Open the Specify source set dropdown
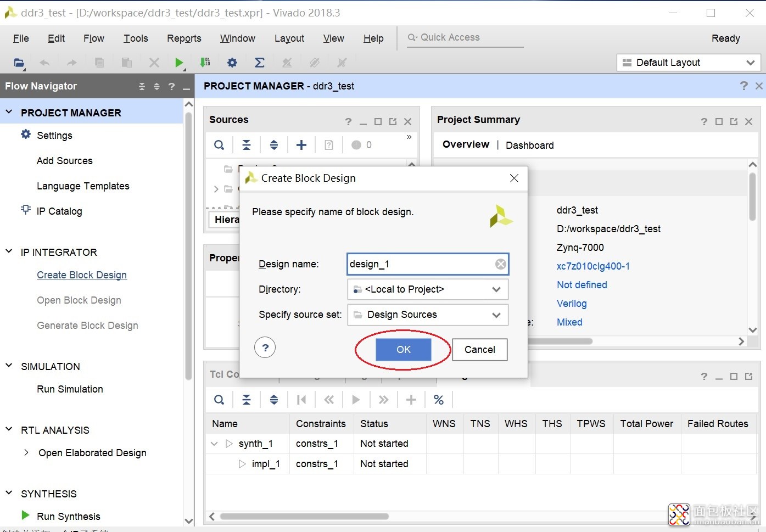The height and width of the screenshot is (532, 766). pos(496,315)
